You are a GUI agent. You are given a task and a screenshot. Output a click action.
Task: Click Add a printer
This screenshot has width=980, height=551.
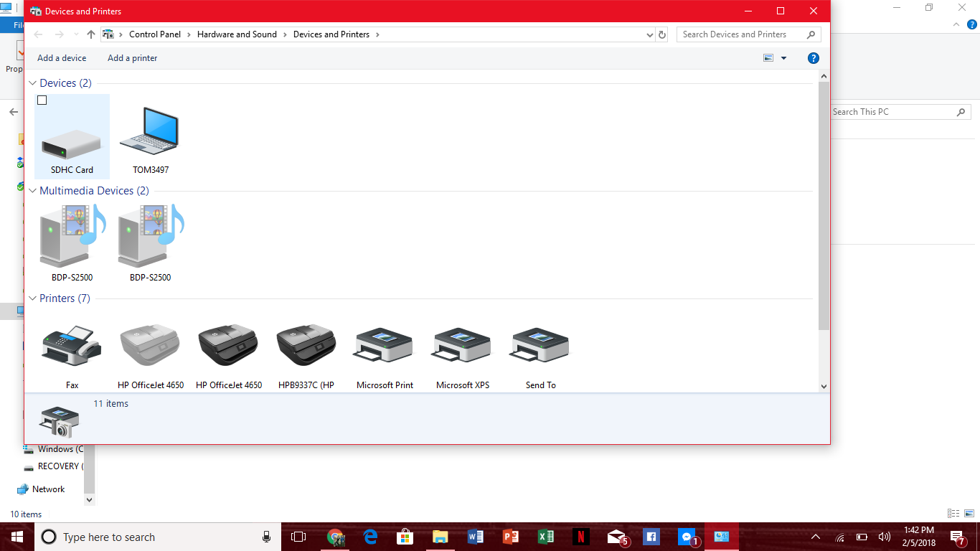(x=133, y=58)
